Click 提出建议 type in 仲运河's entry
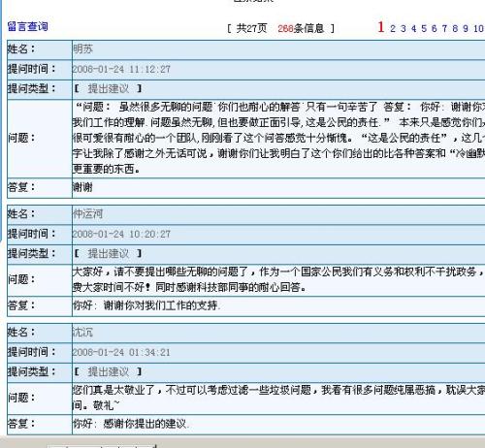The height and width of the screenshot is (448, 485). tap(109, 253)
